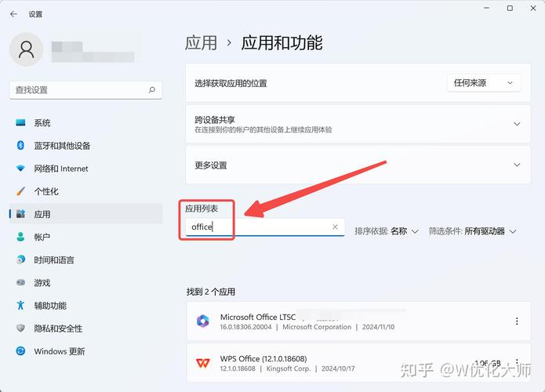Open 网络和 Internet settings category

[x=85, y=169]
